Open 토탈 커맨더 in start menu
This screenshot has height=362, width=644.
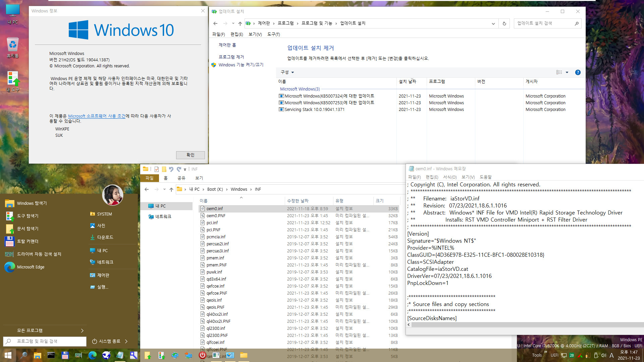28,241
